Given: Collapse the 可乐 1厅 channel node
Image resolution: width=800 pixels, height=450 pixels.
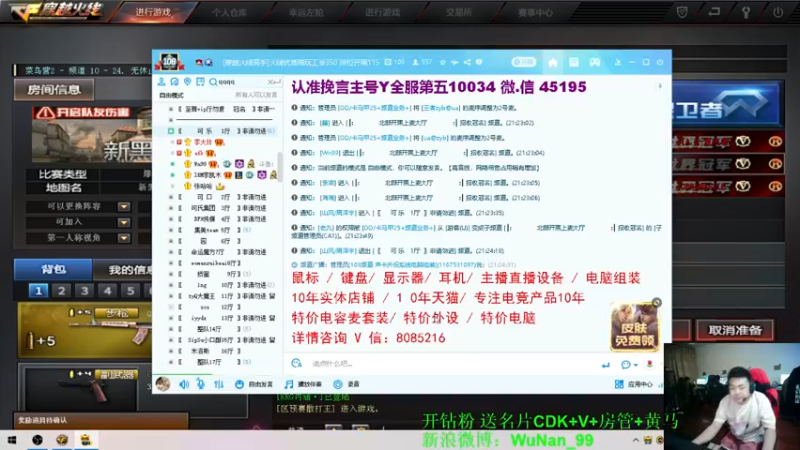Looking at the screenshot, I should pyautogui.click(x=171, y=131).
